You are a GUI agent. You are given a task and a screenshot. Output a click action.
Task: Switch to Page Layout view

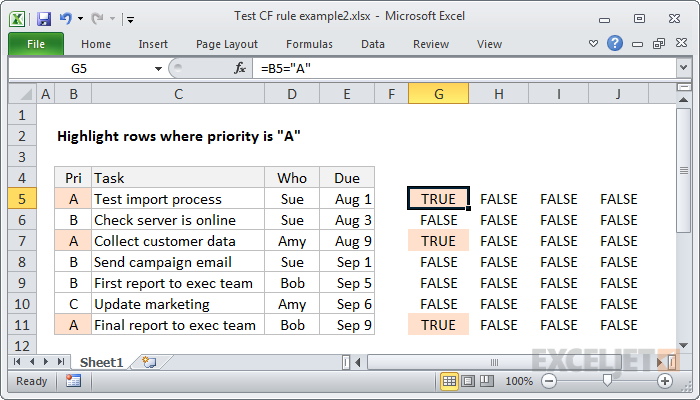[468, 381]
